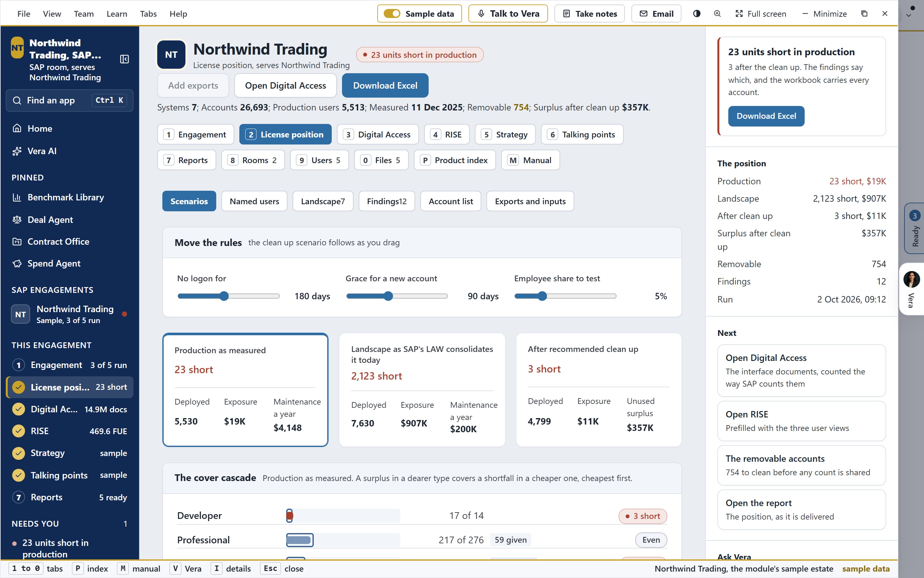This screenshot has height=578, width=924.
Task: Select Talking points step in sidebar
Action: coord(70,476)
